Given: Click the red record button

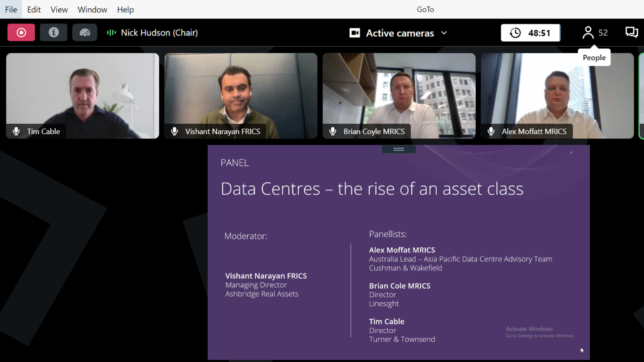Looking at the screenshot, I should coord(21,33).
